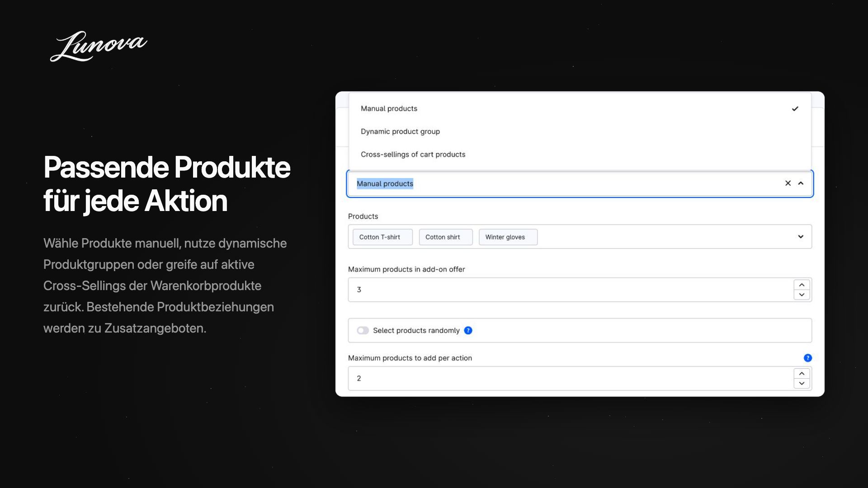Click the Lunova logo
Image resolution: width=868 pixels, height=488 pixels.
click(99, 46)
